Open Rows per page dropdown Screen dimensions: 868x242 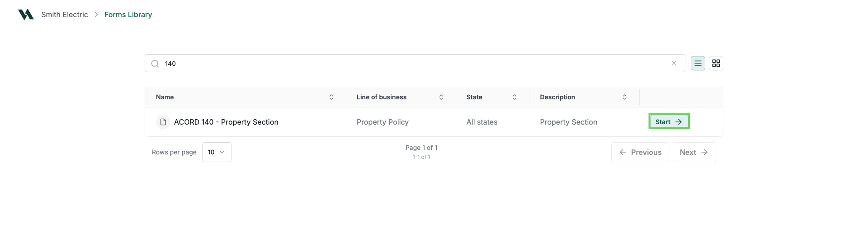click(x=217, y=152)
